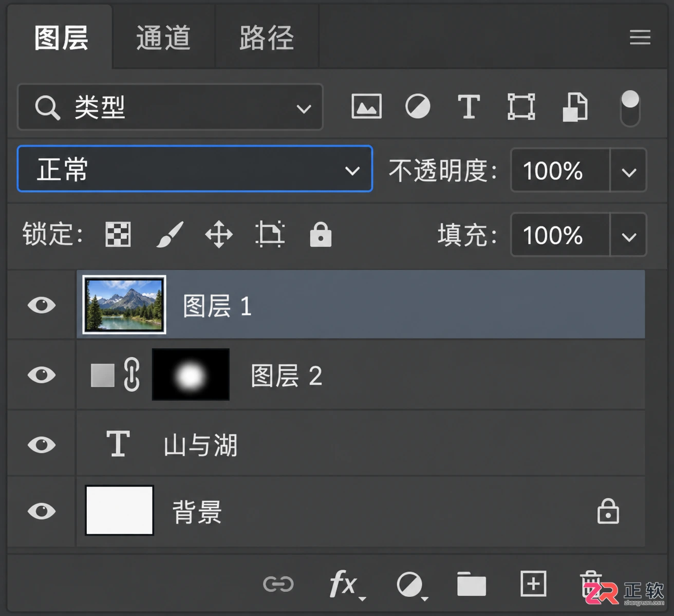Toggle the 图层 2 mask link chain
674x616 pixels.
tap(132, 375)
